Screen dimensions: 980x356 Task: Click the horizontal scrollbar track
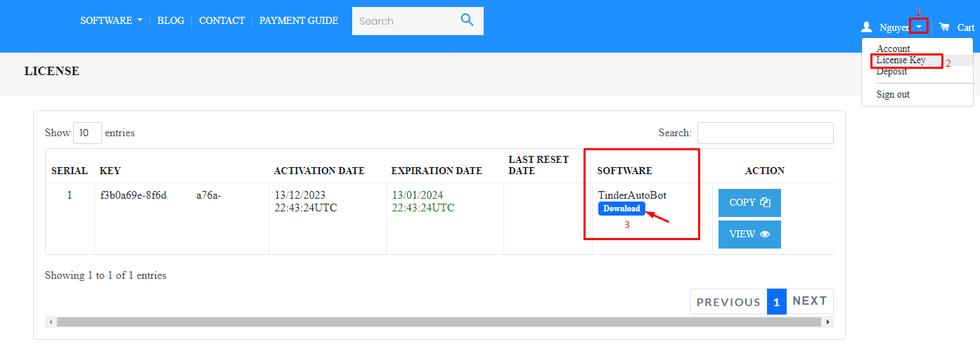(439, 322)
